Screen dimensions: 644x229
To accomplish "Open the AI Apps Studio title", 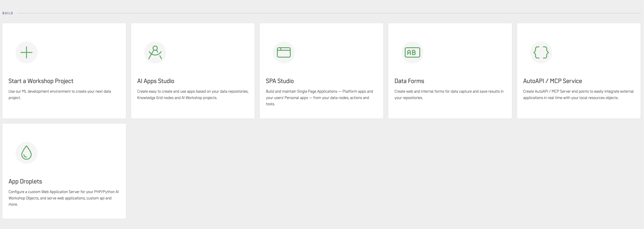I will tap(155, 81).
